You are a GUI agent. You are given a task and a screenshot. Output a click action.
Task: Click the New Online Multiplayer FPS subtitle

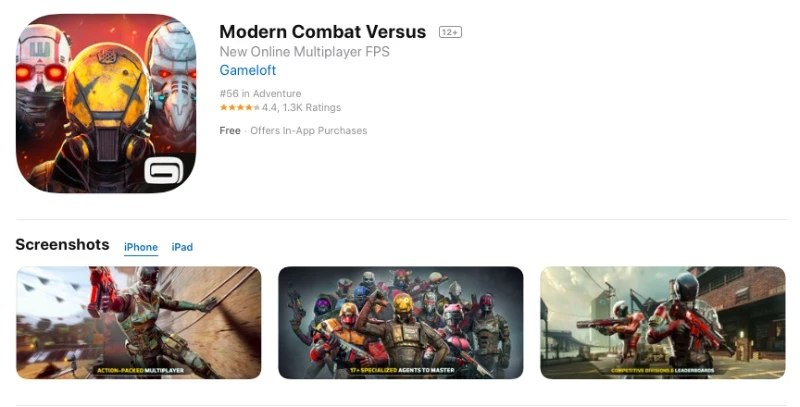305,52
